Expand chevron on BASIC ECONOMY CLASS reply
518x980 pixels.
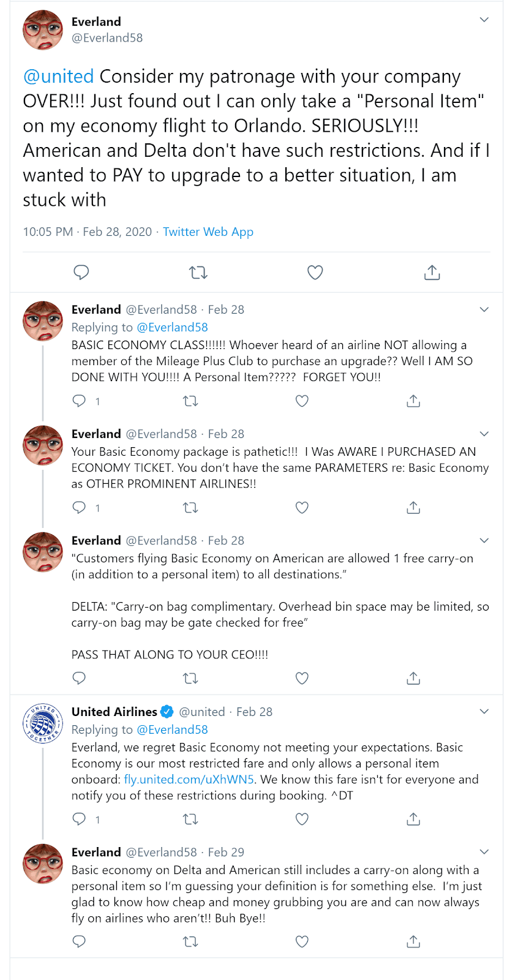(x=484, y=309)
